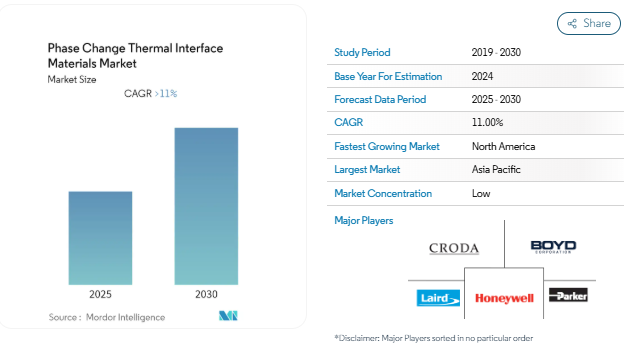Click Base Year For Estimation label
The image size is (624, 364).
point(388,76)
